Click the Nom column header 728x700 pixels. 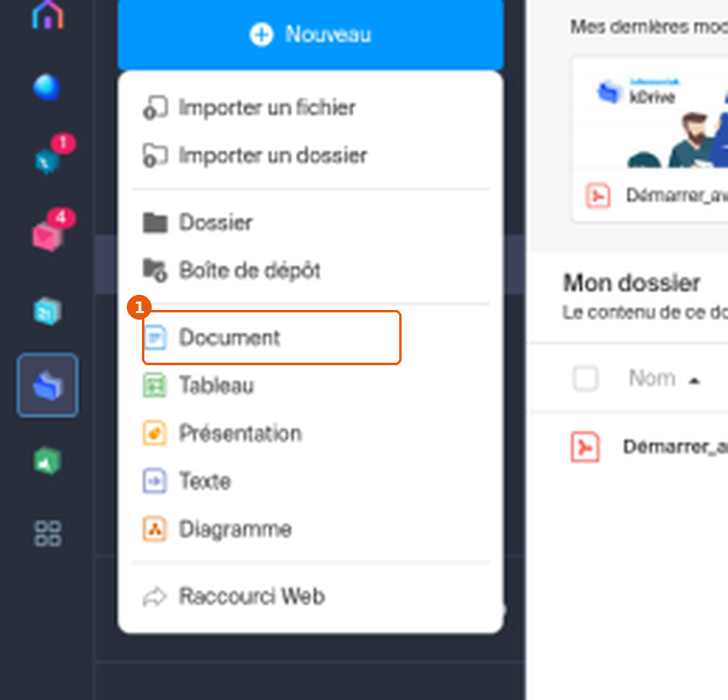(x=652, y=378)
